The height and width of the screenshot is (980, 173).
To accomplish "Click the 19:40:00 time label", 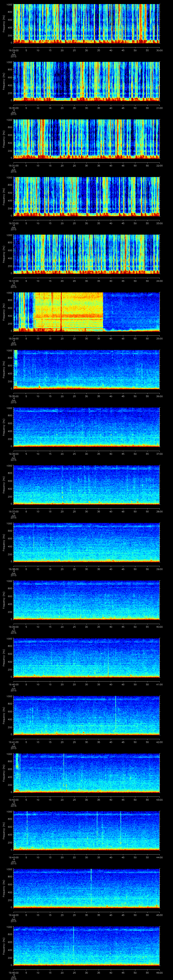I will [x=13, y=684].
